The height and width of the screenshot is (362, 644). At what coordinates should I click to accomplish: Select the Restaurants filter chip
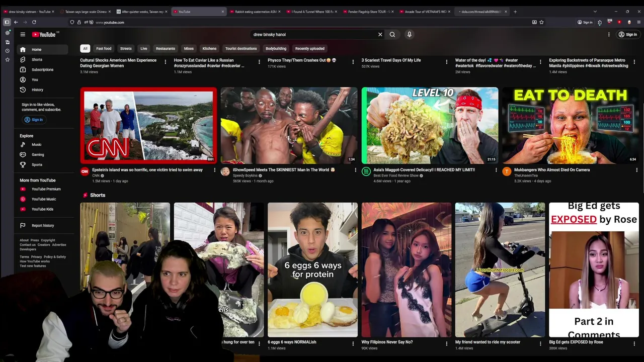(166, 48)
